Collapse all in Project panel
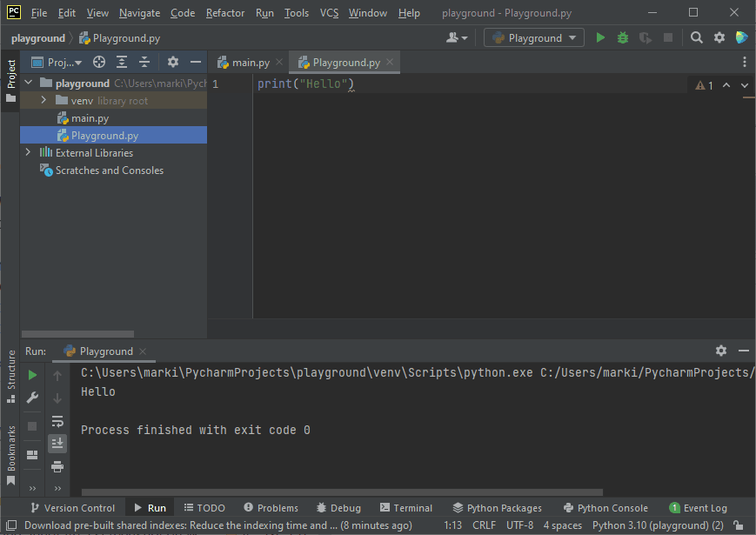 [x=144, y=62]
